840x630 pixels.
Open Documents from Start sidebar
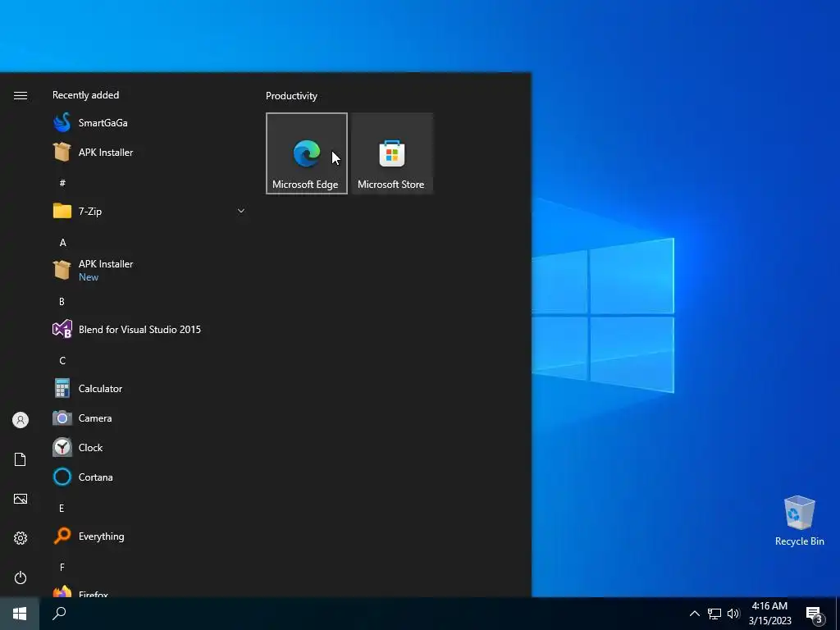click(21, 459)
